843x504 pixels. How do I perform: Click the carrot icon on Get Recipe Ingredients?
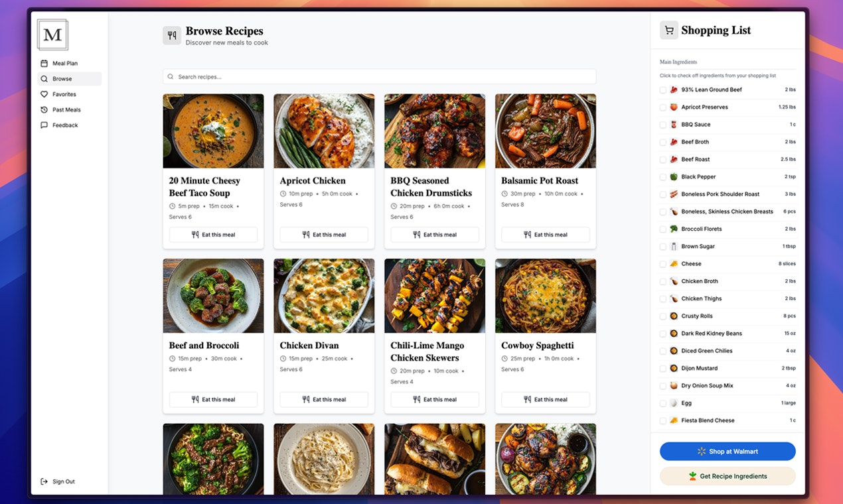693,476
